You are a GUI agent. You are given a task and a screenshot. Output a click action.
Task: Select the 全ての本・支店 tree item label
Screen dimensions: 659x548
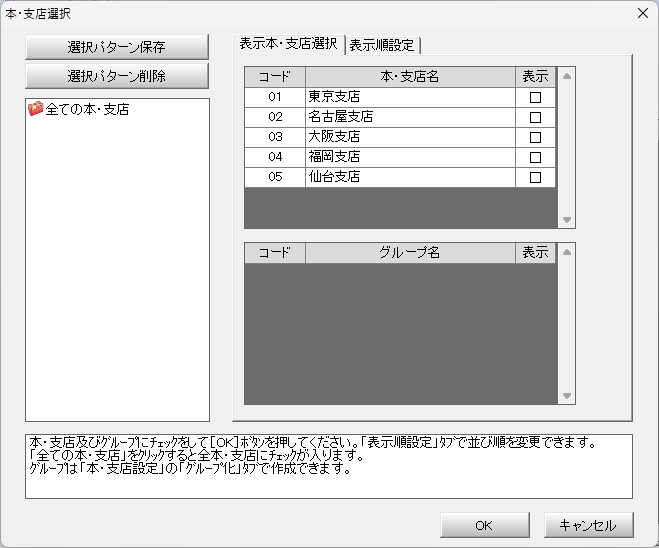(x=87, y=109)
